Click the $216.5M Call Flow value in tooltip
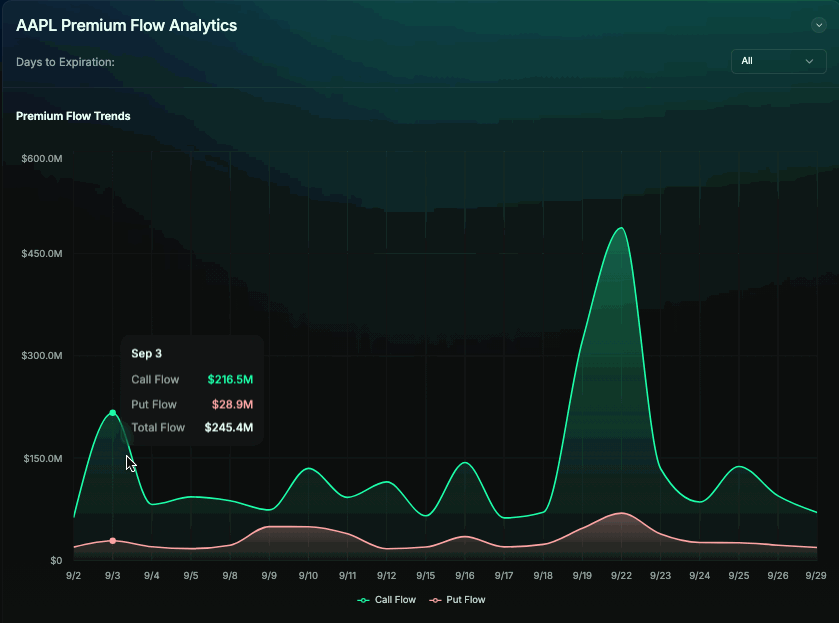This screenshot has height=623, width=839. 230,380
